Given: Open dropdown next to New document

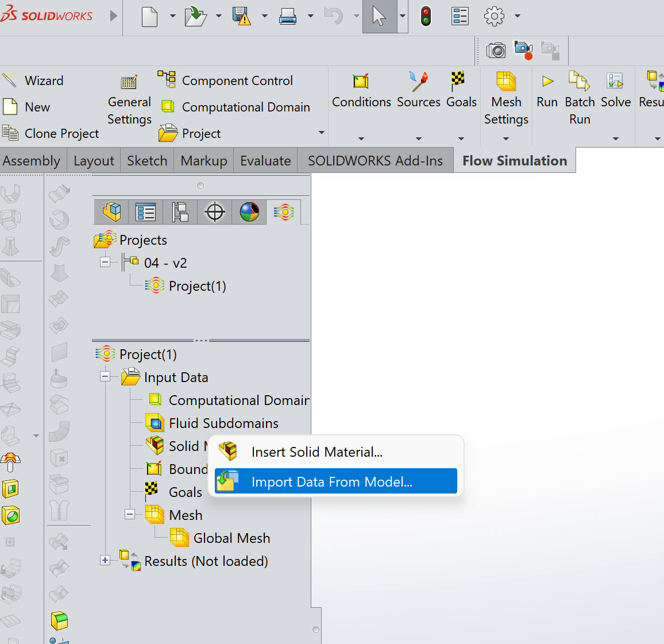Looking at the screenshot, I should tap(173, 16).
